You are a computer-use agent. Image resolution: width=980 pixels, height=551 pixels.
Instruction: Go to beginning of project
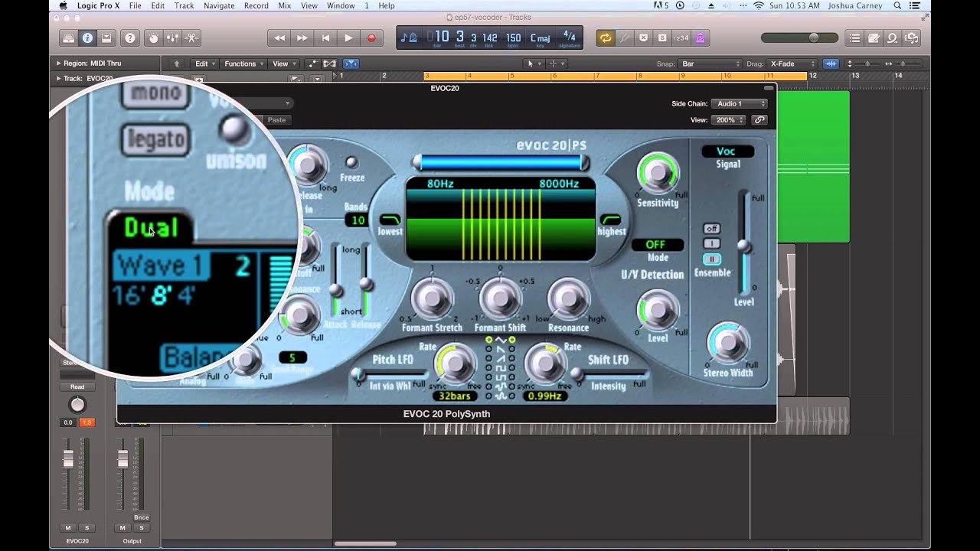(x=325, y=37)
